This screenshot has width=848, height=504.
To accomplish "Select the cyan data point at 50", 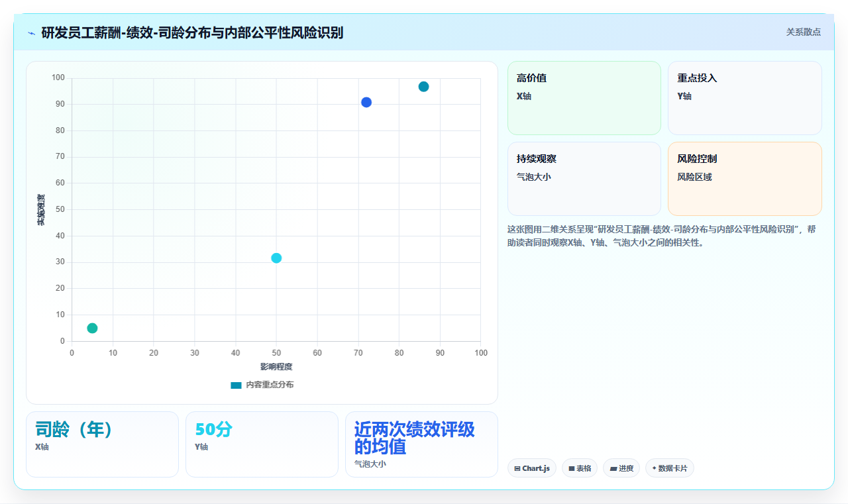I will tap(276, 258).
